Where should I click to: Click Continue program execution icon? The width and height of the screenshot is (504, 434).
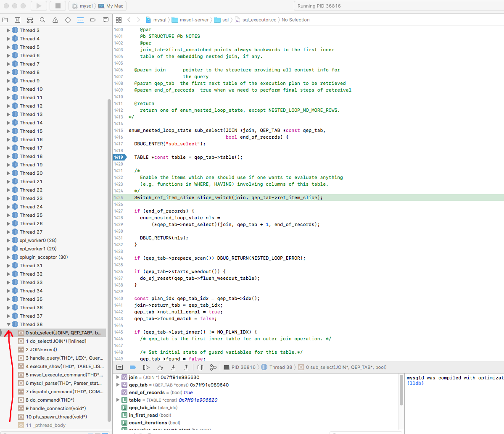pos(146,367)
